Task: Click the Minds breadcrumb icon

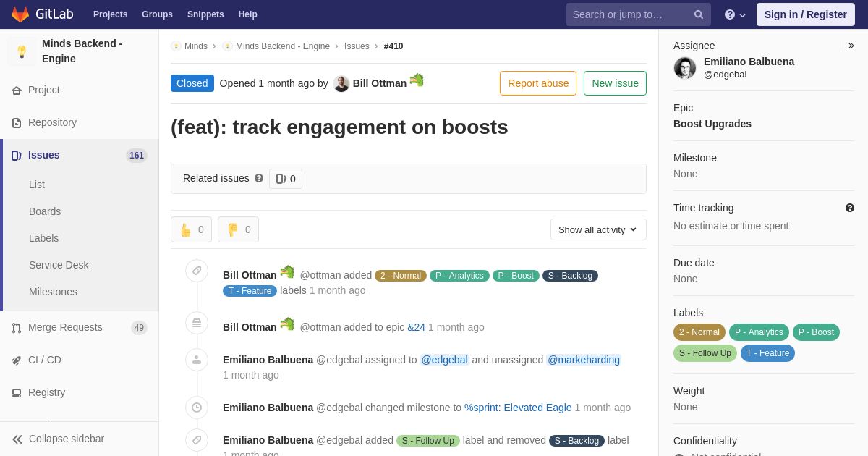Action: click(176, 46)
